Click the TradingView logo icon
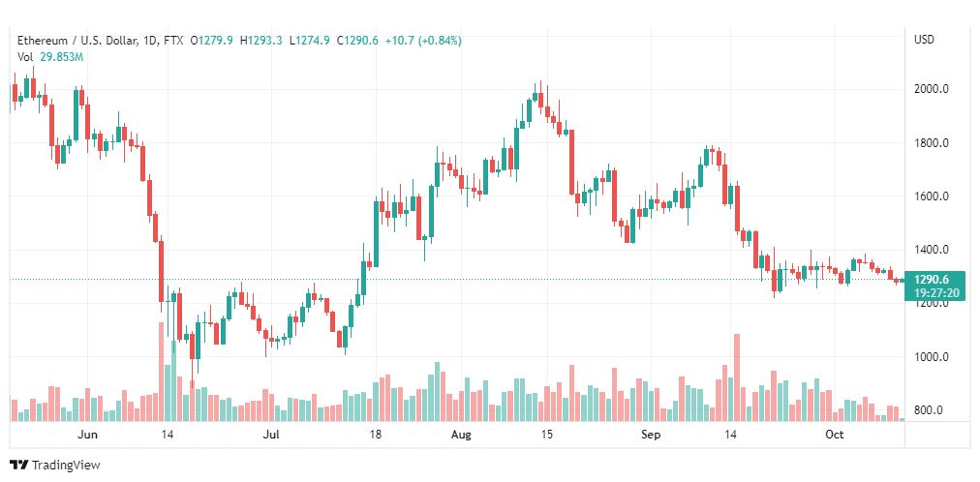The height and width of the screenshot is (482, 980). click(19, 466)
